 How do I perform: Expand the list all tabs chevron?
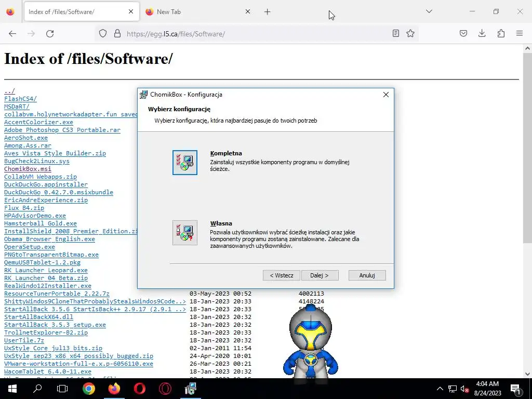pyautogui.click(x=429, y=11)
